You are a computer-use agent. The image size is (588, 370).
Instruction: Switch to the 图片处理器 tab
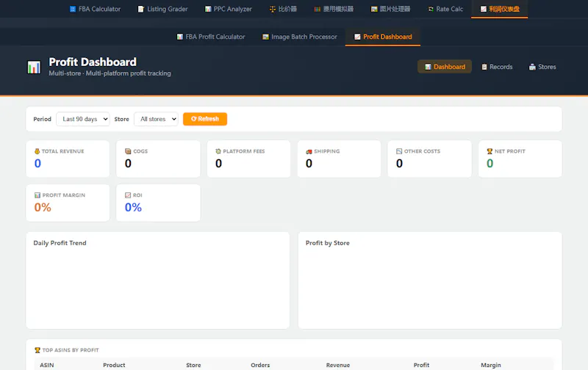click(x=390, y=9)
